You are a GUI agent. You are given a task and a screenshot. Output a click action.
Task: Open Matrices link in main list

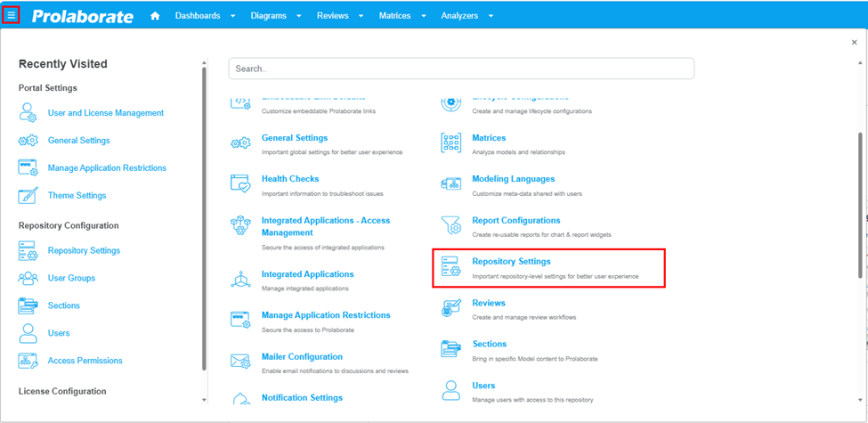[x=489, y=138]
